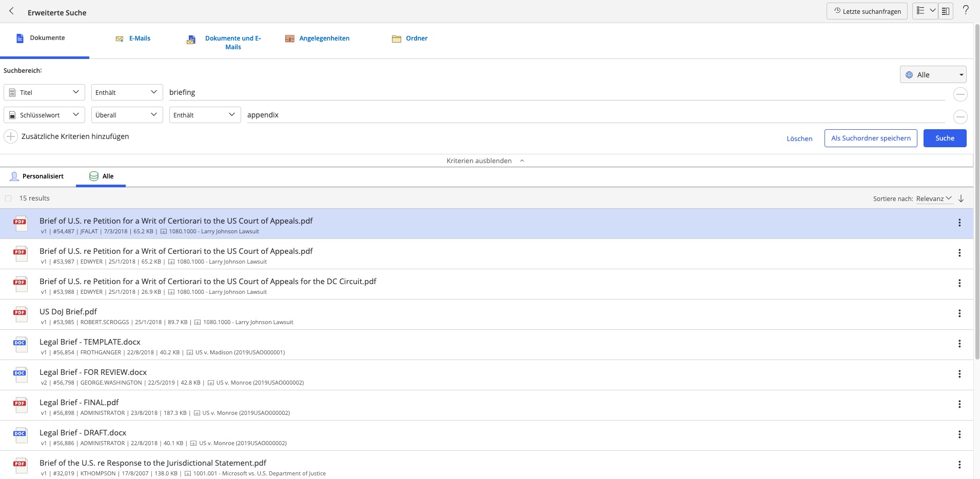This screenshot has height=479, width=980.
Task: Switch to the Personalisiert results tab
Action: 37,176
